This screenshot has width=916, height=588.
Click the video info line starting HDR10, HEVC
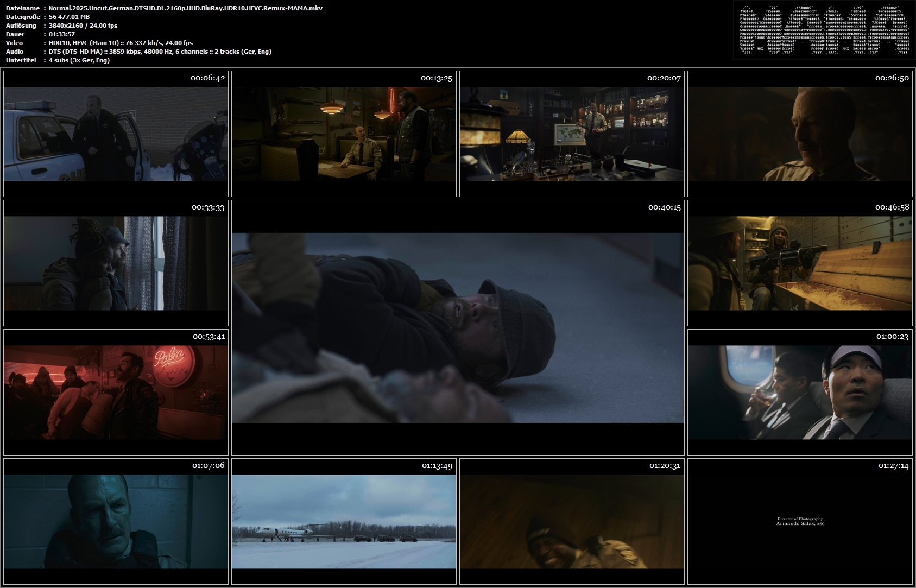point(121,43)
